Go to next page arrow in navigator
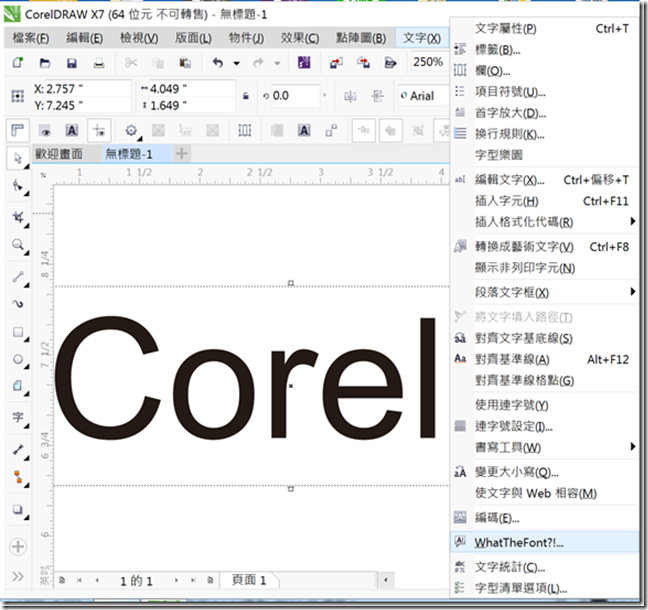648x610 pixels. [x=176, y=580]
